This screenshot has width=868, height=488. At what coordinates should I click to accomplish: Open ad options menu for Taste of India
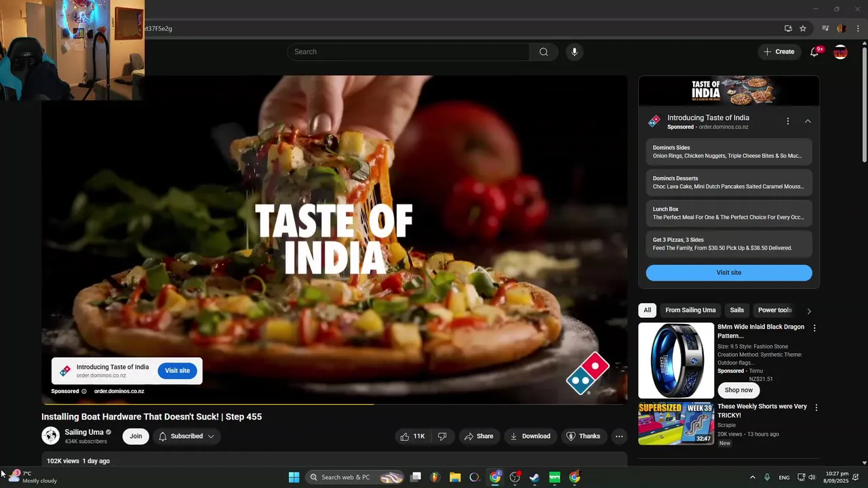[787, 121]
